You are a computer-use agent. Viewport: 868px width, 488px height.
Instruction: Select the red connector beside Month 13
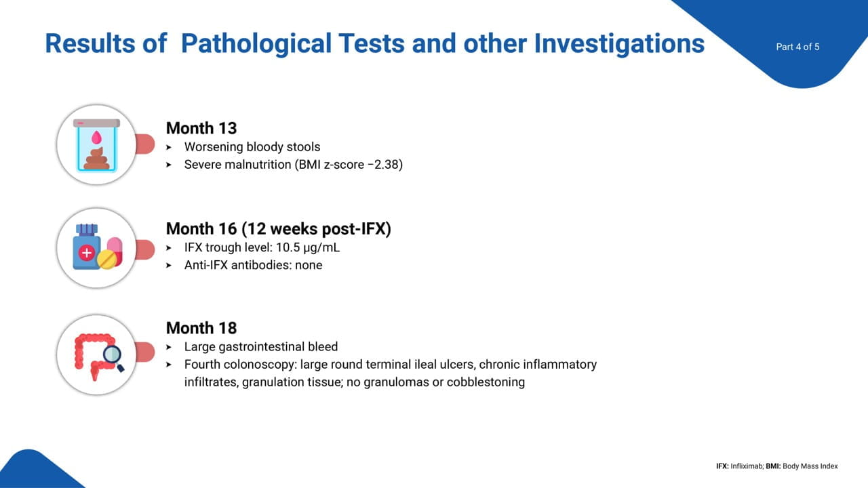click(145, 144)
